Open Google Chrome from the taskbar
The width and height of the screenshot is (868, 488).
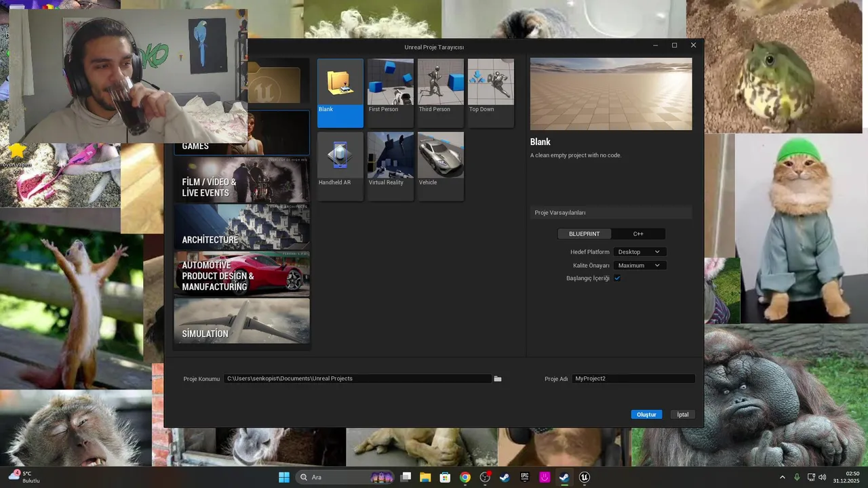[x=465, y=477]
